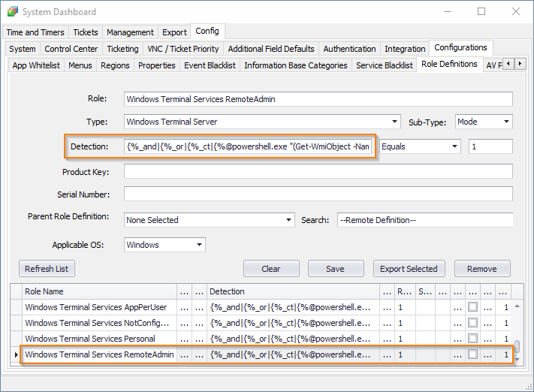Toggle checkbox for Windows Terminal Services NotConfigured row
Image resolution: width=534 pixels, height=392 pixels.
click(472, 323)
